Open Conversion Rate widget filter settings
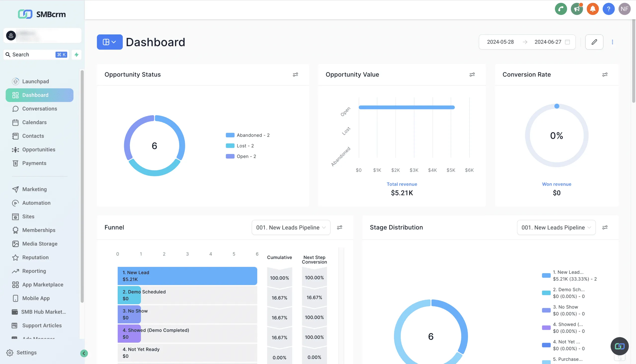The width and height of the screenshot is (636, 364). point(605,74)
